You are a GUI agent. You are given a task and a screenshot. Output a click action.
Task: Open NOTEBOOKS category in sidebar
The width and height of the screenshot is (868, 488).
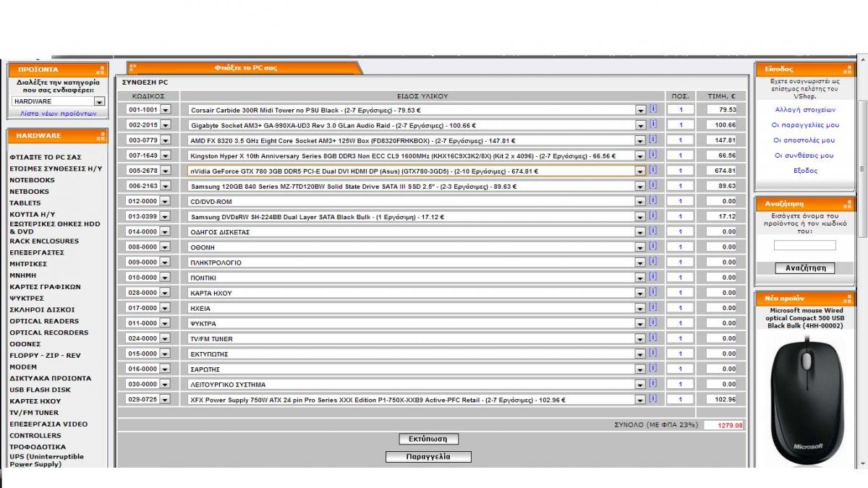pos(32,180)
